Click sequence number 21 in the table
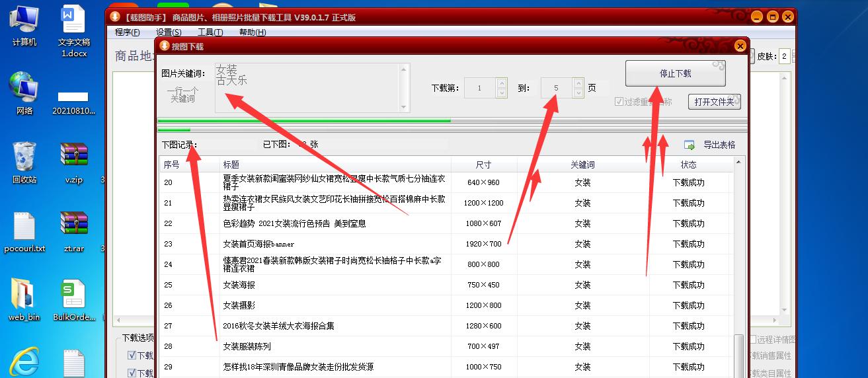868x378 pixels. point(168,203)
